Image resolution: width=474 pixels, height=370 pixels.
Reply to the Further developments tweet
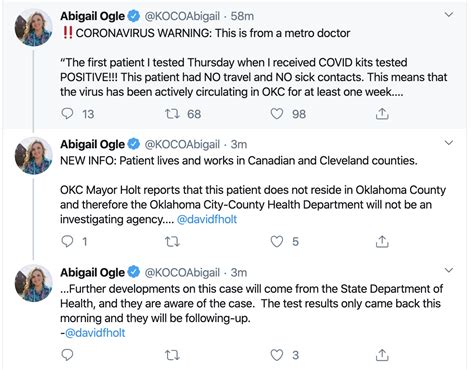pos(68,355)
